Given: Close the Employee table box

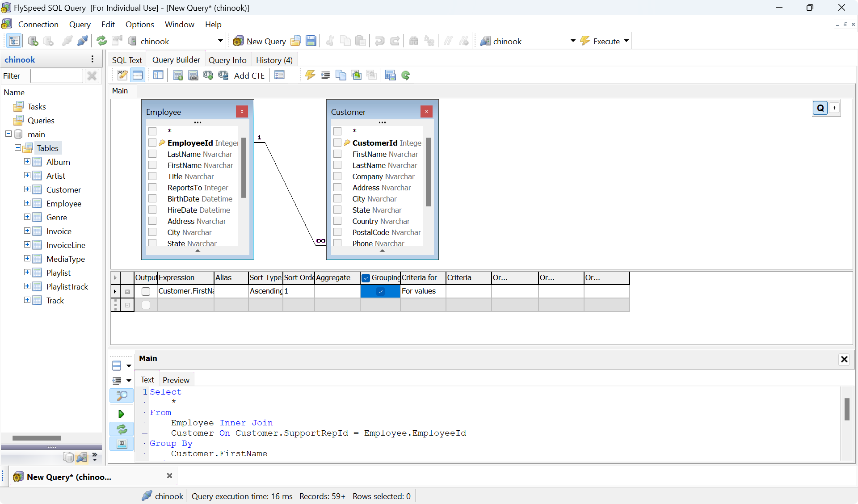Looking at the screenshot, I should (x=242, y=112).
